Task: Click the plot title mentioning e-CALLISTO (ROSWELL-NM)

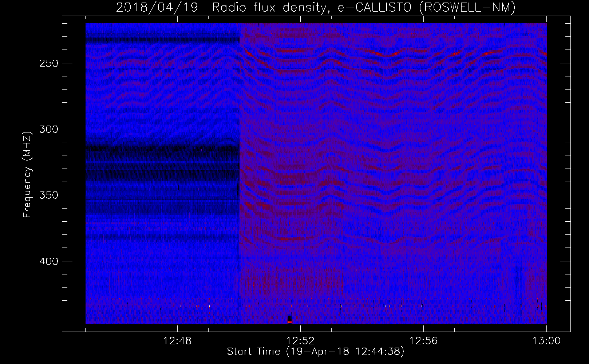Action: (316, 7)
